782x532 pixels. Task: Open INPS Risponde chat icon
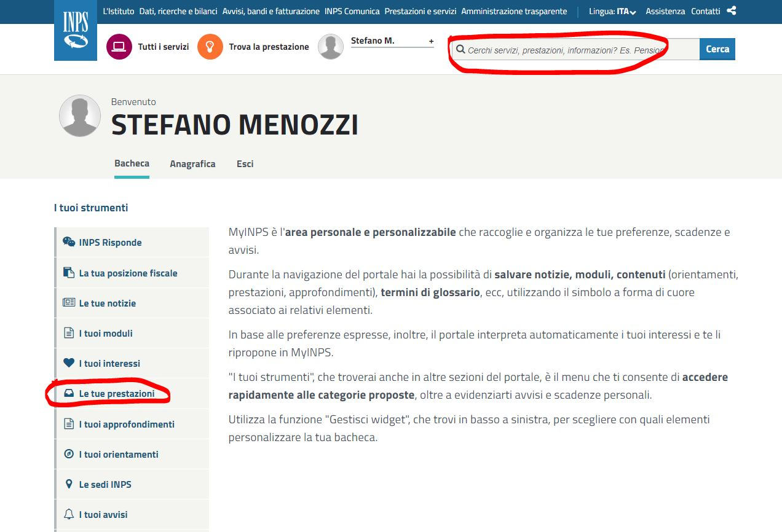tap(69, 242)
